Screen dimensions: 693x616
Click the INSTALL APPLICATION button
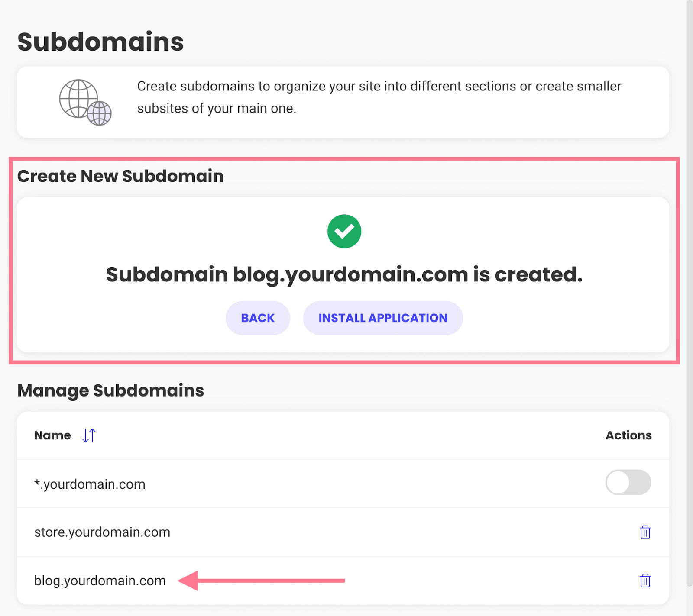(383, 318)
